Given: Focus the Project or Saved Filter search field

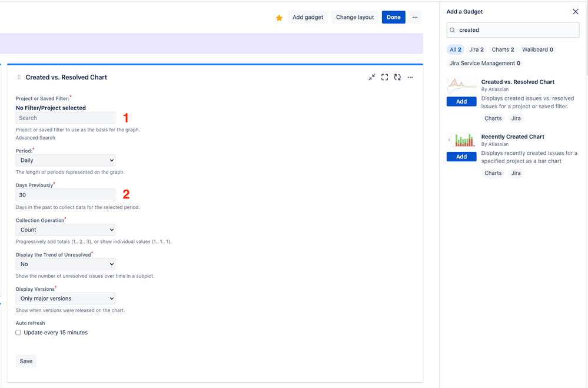Looking at the screenshot, I should pyautogui.click(x=65, y=118).
